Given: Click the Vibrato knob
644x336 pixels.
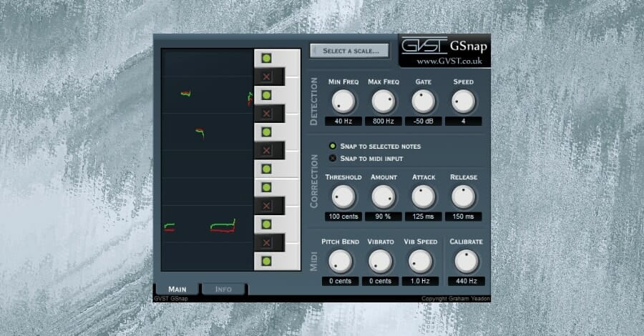Looking at the screenshot, I should (381, 262).
